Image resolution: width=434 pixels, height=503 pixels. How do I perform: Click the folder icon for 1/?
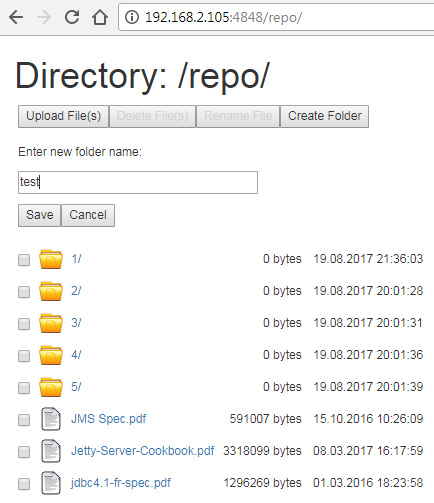[x=51, y=259]
